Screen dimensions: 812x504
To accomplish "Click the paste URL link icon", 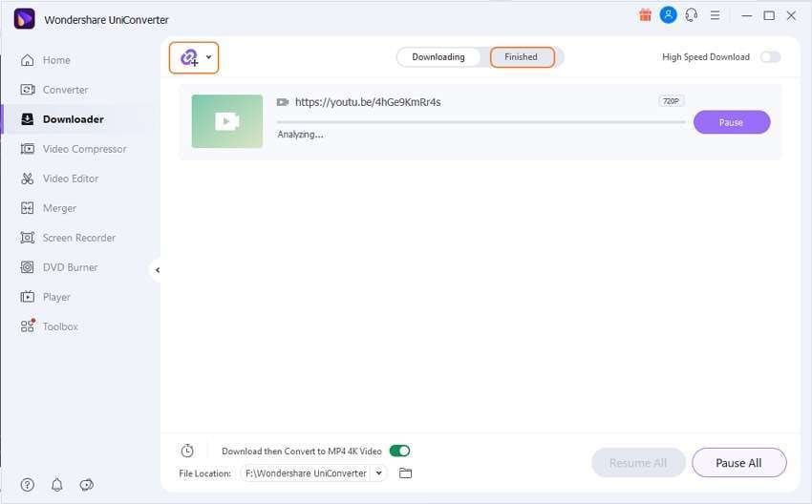I will pyautogui.click(x=189, y=57).
